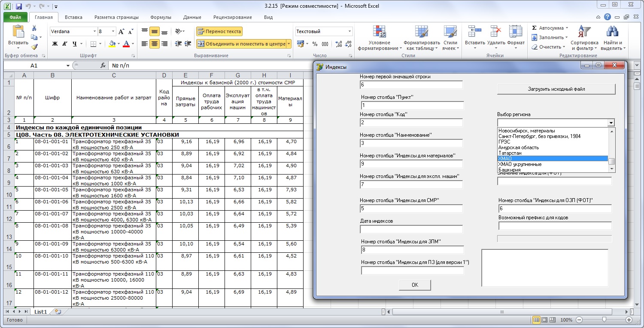
Task: Collapse the Выбор региона combo box arrow
Action: pos(611,123)
